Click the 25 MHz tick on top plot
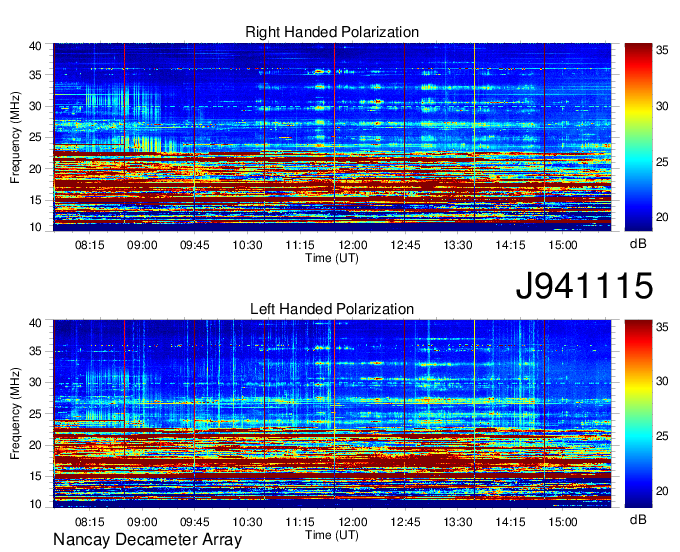680x552 pixels. tap(36, 137)
